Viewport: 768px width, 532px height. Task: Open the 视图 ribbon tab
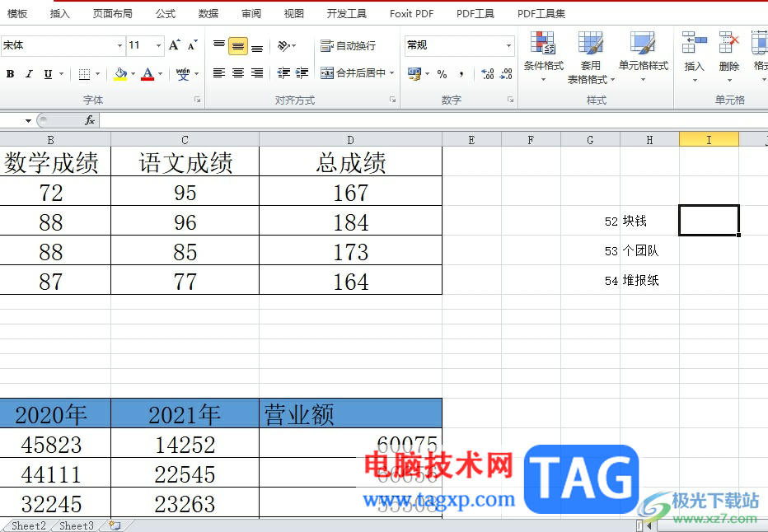[x=294, y=14]
